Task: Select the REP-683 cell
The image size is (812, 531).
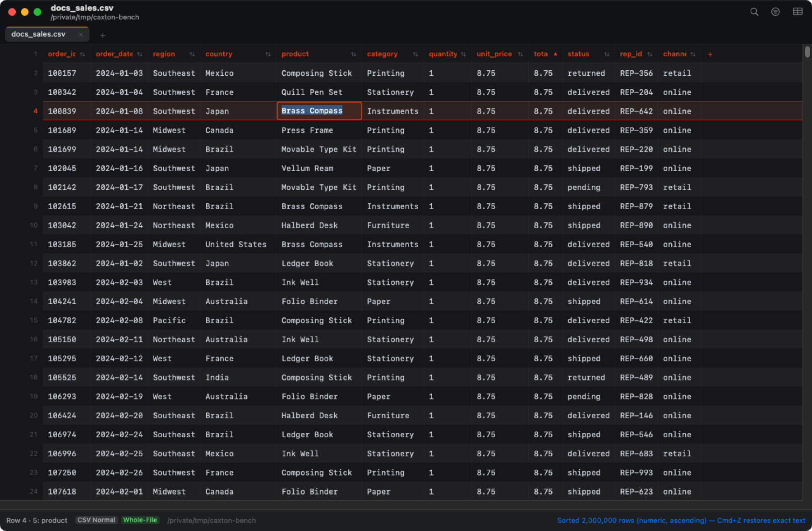Action: click(x=637, y=453)
